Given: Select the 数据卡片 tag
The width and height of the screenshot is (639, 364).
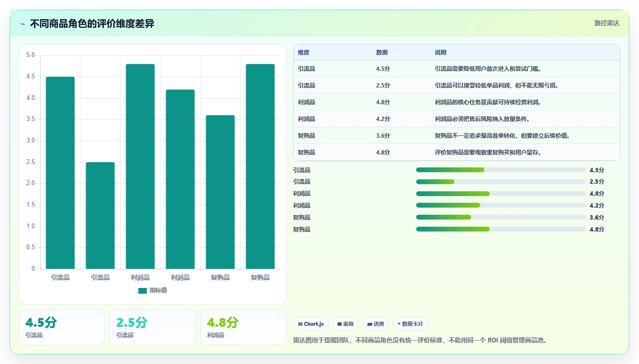Looking at the screenshot, I should 410,324.
